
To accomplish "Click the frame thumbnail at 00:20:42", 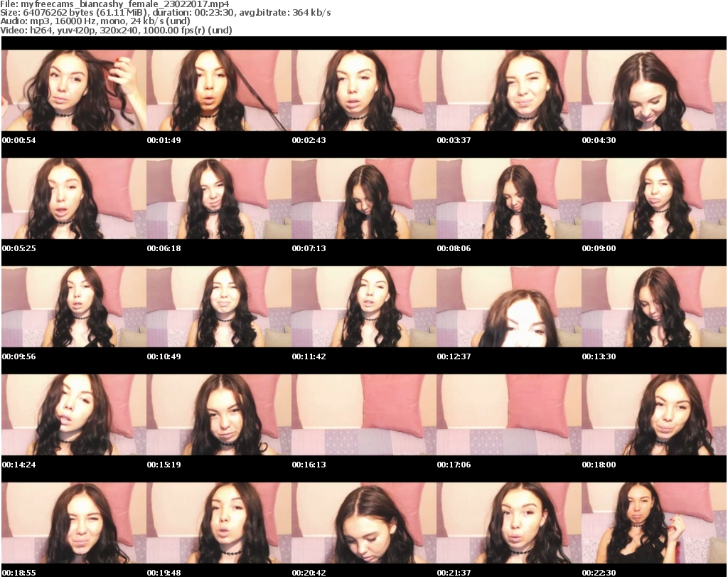I will tap(364, 523).
